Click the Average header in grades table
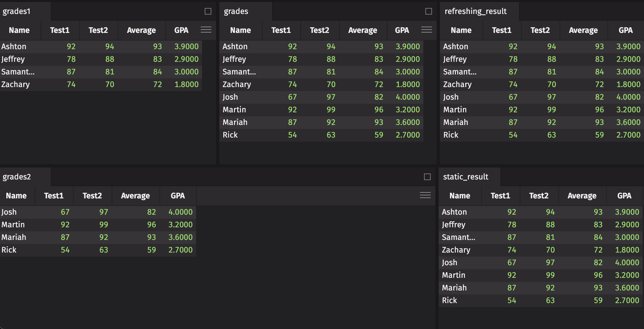This screenshot has width=644, height=329. [x=363, y=30]
